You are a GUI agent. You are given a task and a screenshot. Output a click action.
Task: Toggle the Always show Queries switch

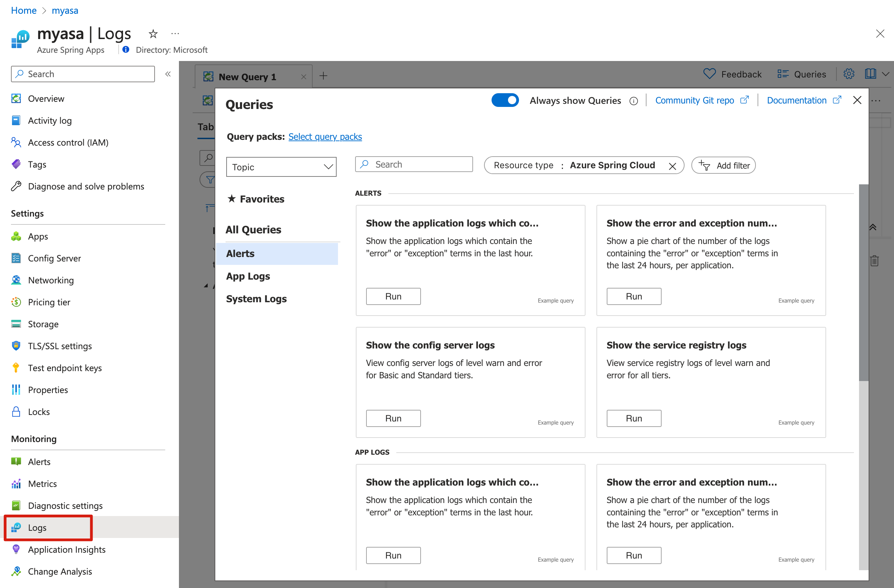point(505,100)
